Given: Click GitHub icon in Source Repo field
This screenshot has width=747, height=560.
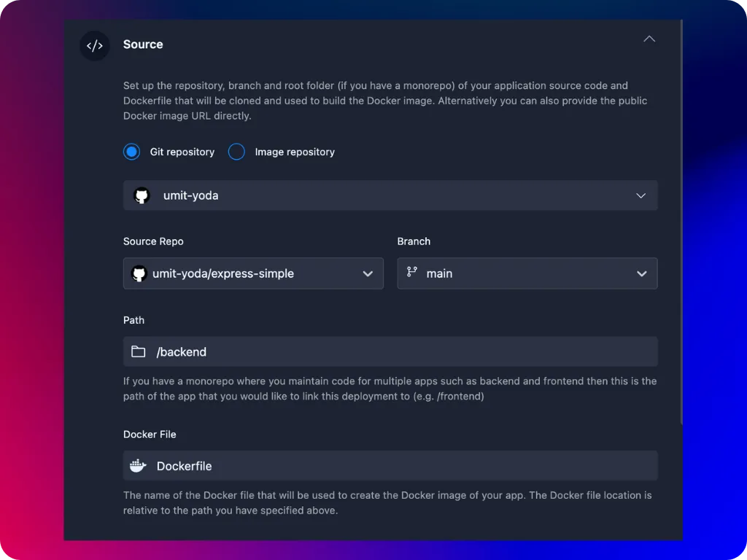Looking at the screenshot, I should 139,274.
